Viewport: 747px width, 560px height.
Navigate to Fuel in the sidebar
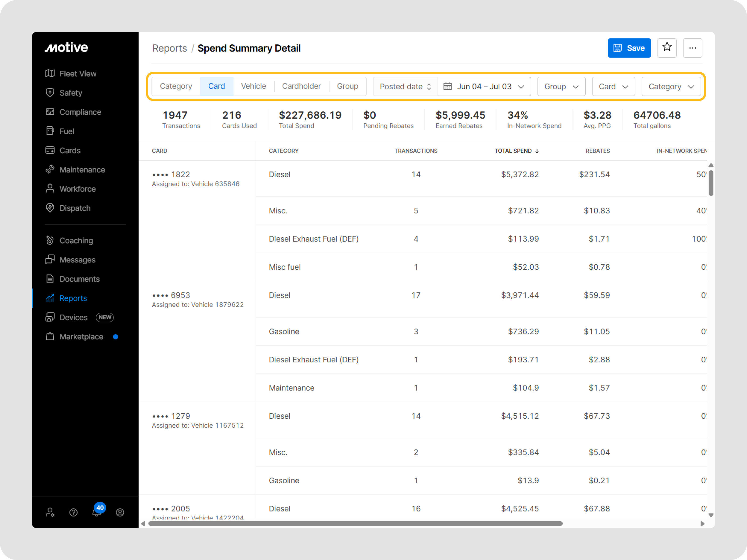(66, 131)
